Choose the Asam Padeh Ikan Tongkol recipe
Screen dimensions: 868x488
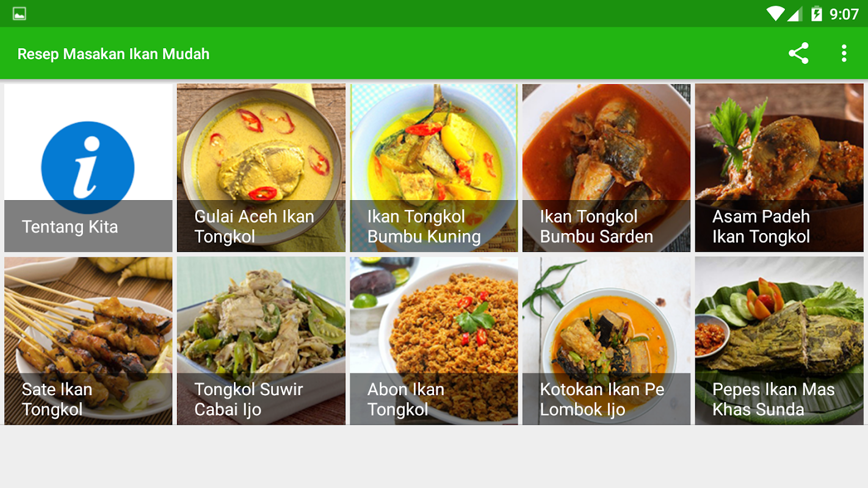tap(779, 168)
